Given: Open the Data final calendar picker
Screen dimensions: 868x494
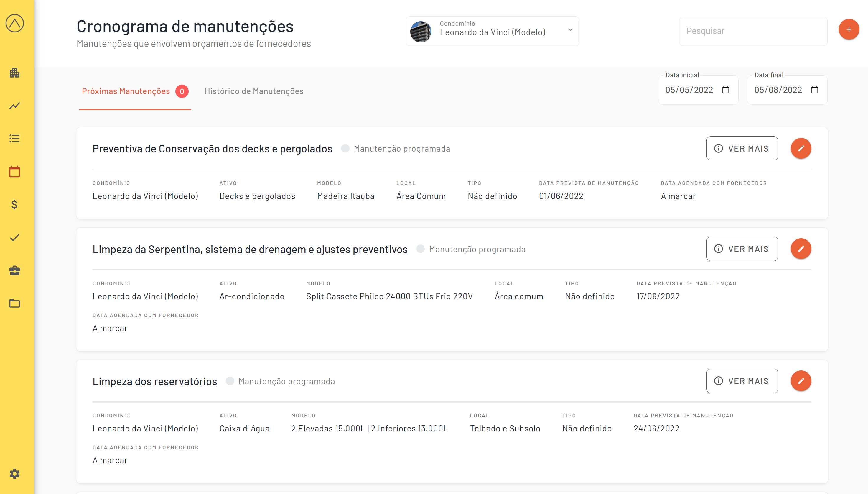Looking at the screenshot, I should (814, 90).
